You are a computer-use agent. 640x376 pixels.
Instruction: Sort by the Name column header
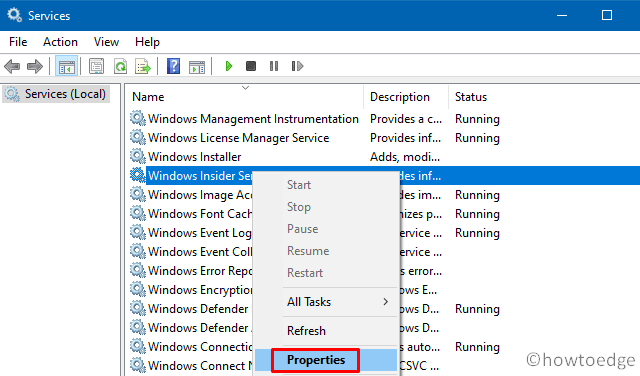148,97
